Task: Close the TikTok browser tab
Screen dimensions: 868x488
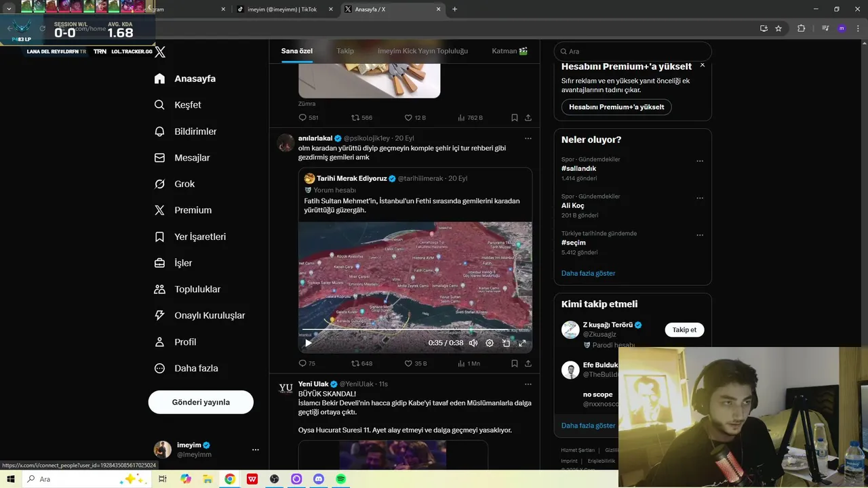Action: (x=330, y=9)
